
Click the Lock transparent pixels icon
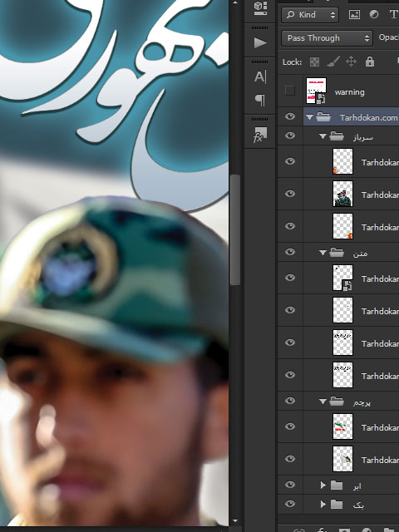314,62
